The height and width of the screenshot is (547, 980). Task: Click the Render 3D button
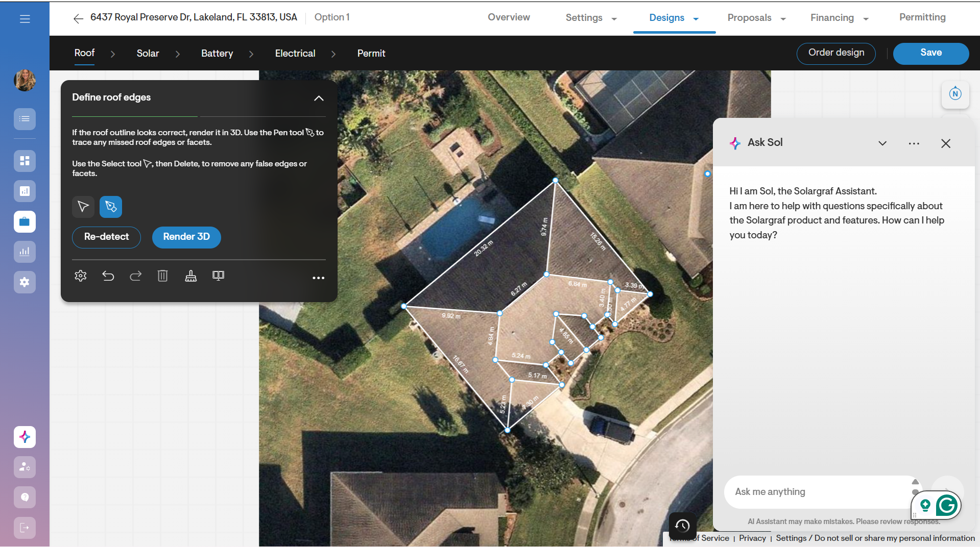point(186,237)
